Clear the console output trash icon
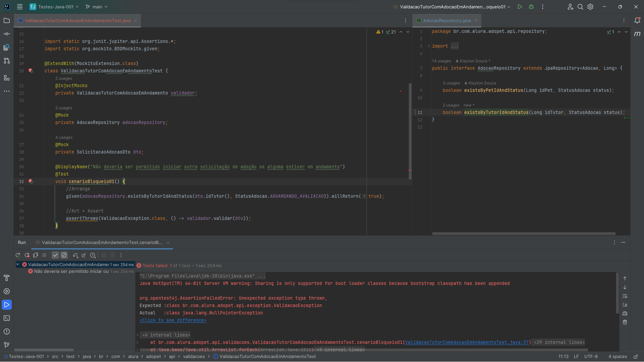This screenshot has height=362, width=644. coord(625,322)
